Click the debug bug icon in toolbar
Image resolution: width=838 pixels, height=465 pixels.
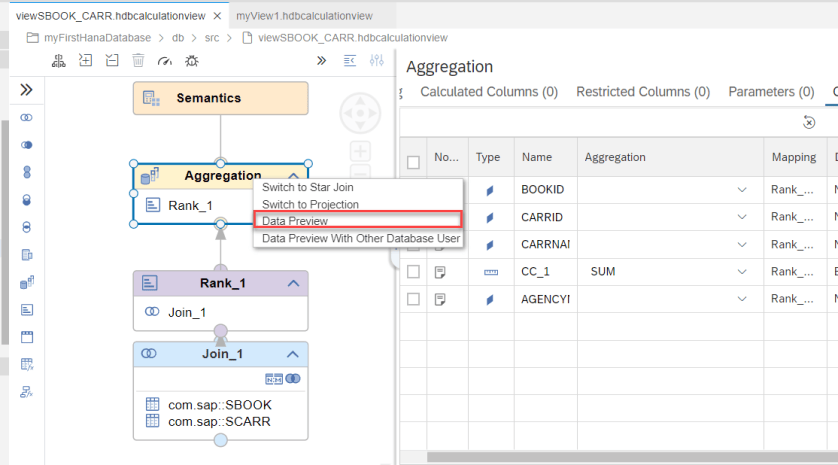point(192,61)
